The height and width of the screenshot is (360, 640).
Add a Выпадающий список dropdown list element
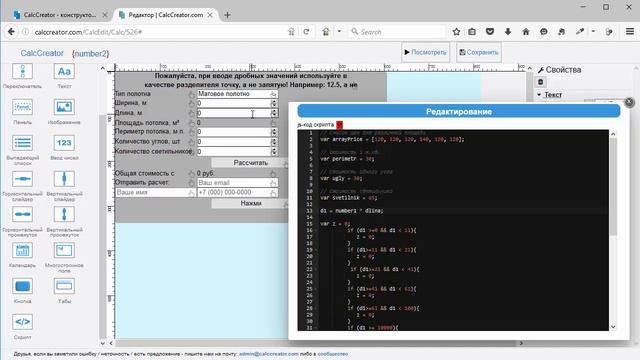22,143
